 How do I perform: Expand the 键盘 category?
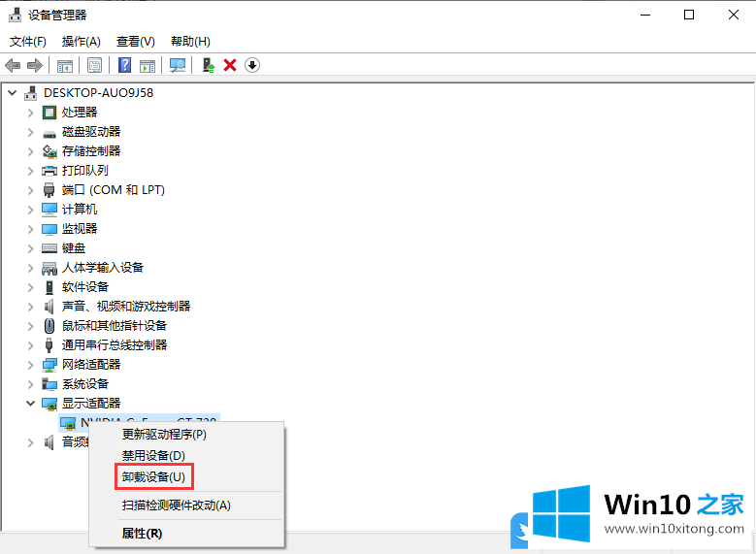(x=31, y=248)
